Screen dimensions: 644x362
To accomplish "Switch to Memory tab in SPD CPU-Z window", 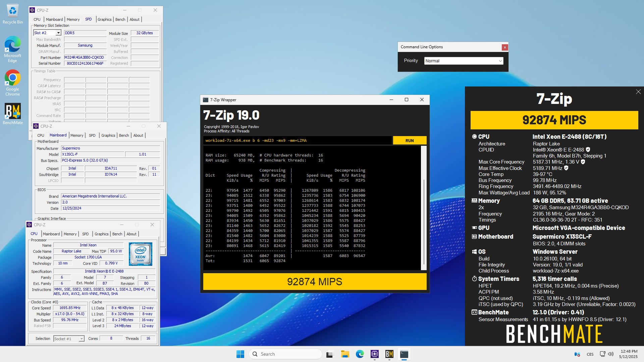I will [73, 19].
